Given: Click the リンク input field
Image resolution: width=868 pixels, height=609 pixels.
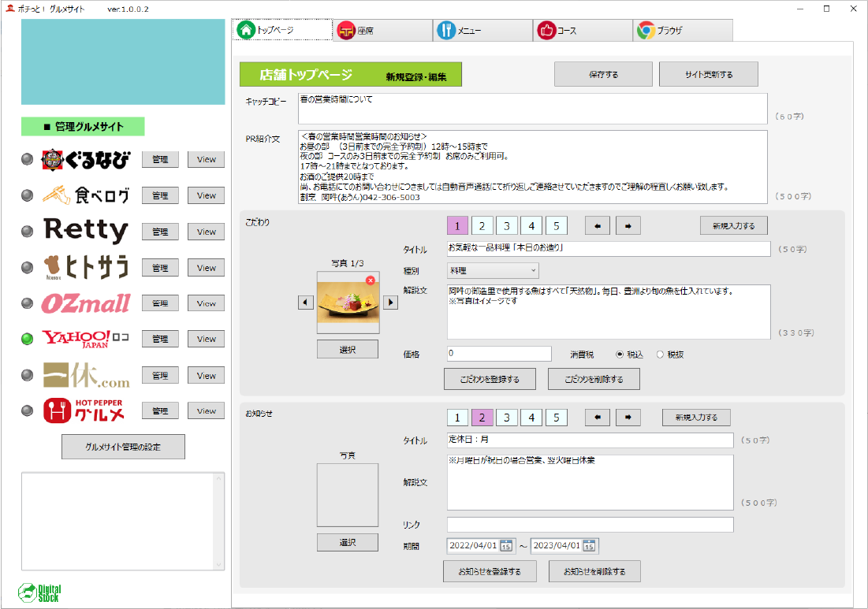Looking at the screenshot, I should (x=590, y=525).
